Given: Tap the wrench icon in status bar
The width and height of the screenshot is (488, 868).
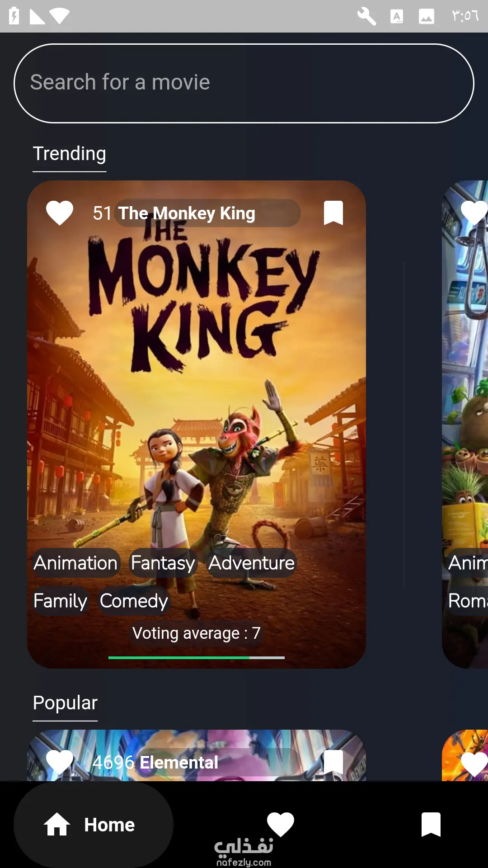Looking at the screenshot, I should (367, 16).
